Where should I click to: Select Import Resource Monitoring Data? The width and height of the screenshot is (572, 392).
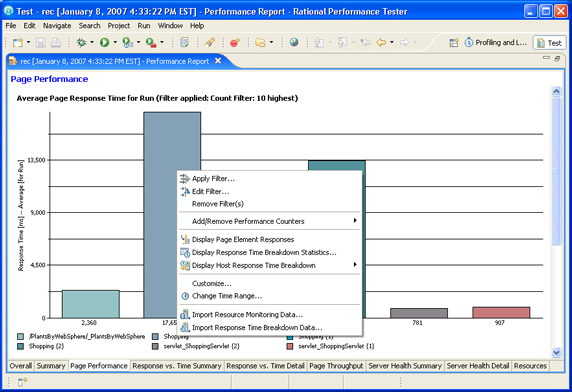pyautogui.click(x=270, y=315)
